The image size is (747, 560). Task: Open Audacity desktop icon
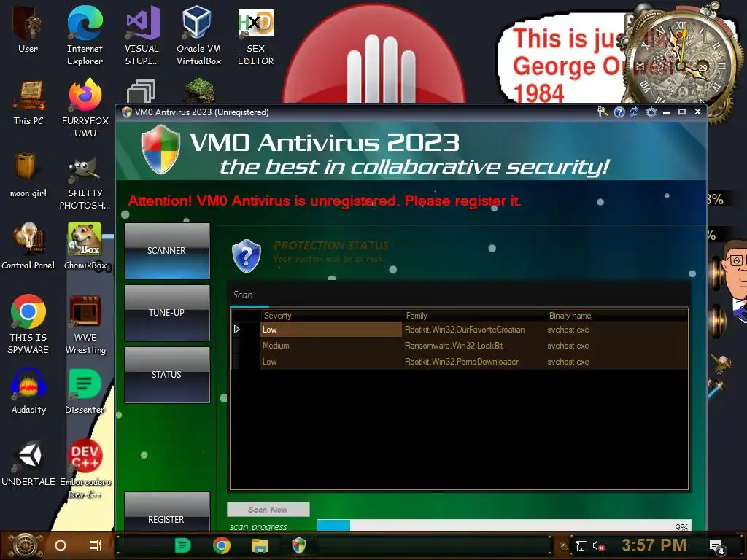click(x=28, y=391)
